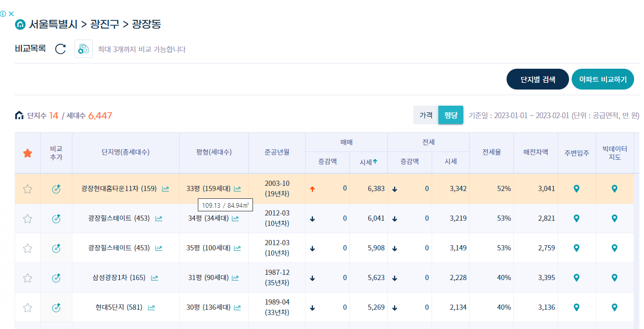Switch view to 가격 mode
The height and width of the screenshot is (329, 644).
pos(425,115)
